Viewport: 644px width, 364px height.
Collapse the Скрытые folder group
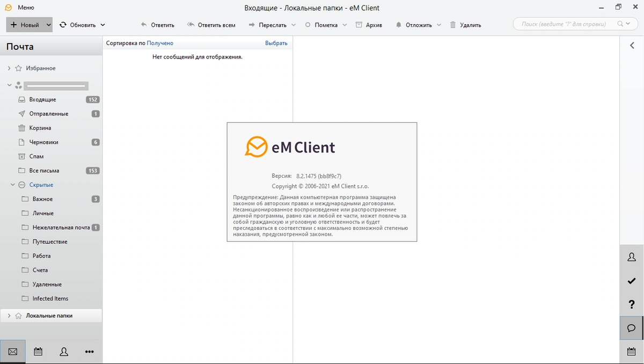click(12, 185)
